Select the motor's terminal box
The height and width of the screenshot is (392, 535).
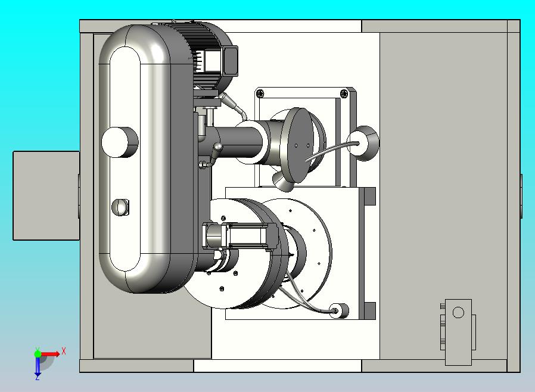pyautogui.click(x=230, y=61)
